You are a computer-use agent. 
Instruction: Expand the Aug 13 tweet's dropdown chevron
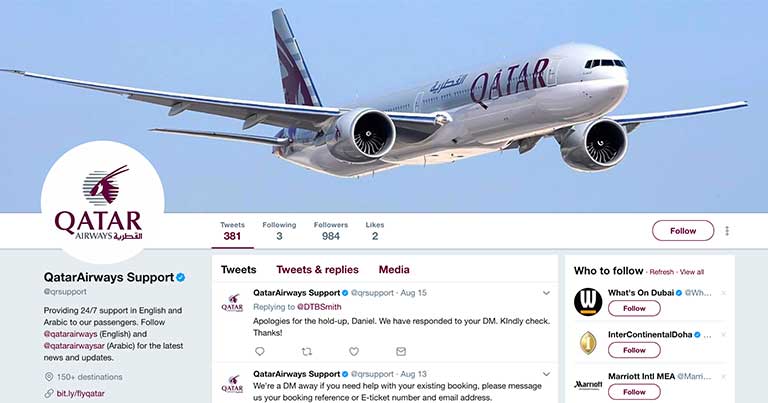tap(546, 374)
